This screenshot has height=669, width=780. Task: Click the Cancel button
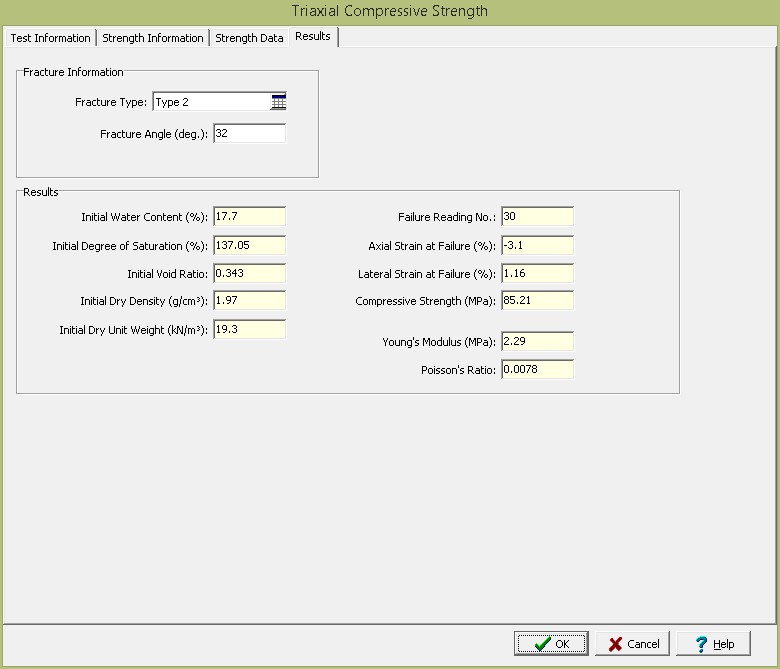pyautogui.click(x=633, y=644)
